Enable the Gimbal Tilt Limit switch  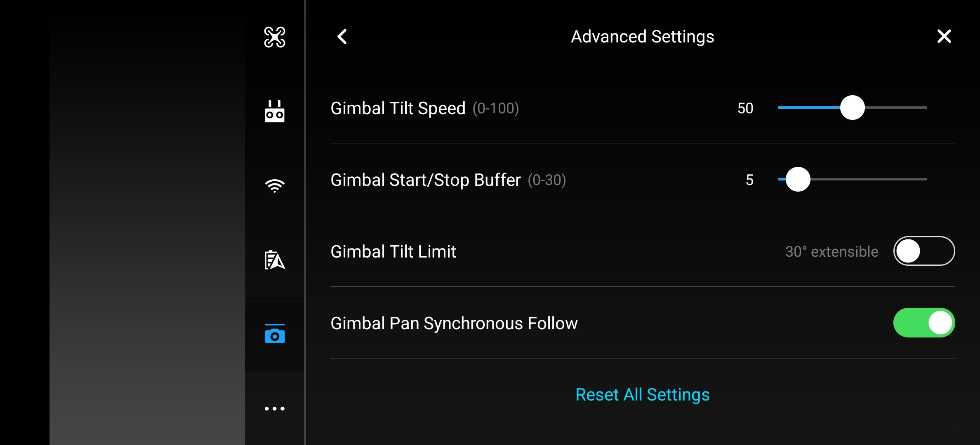pyautogui.click(x=924, y=251)
